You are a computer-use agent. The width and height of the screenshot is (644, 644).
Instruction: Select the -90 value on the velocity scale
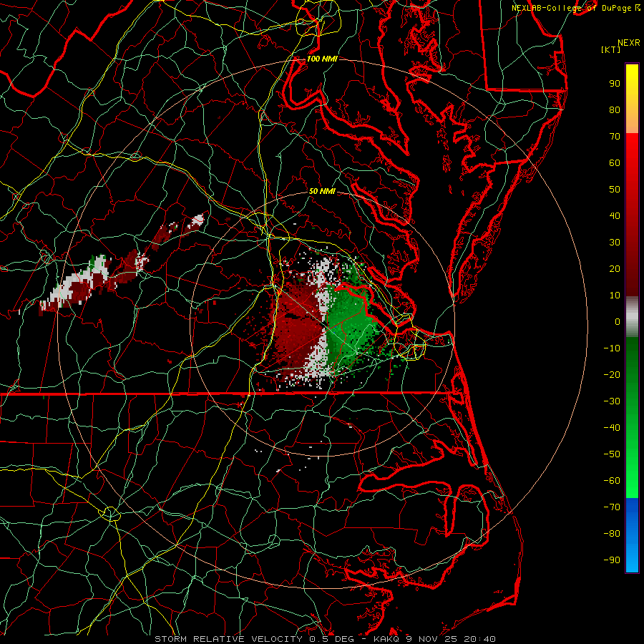(x=612, y=560)
